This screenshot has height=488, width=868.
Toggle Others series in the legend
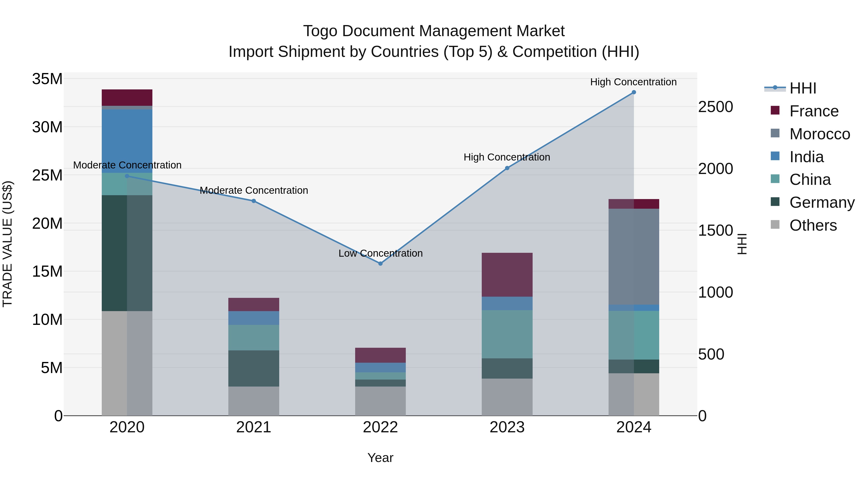point(804,225)
